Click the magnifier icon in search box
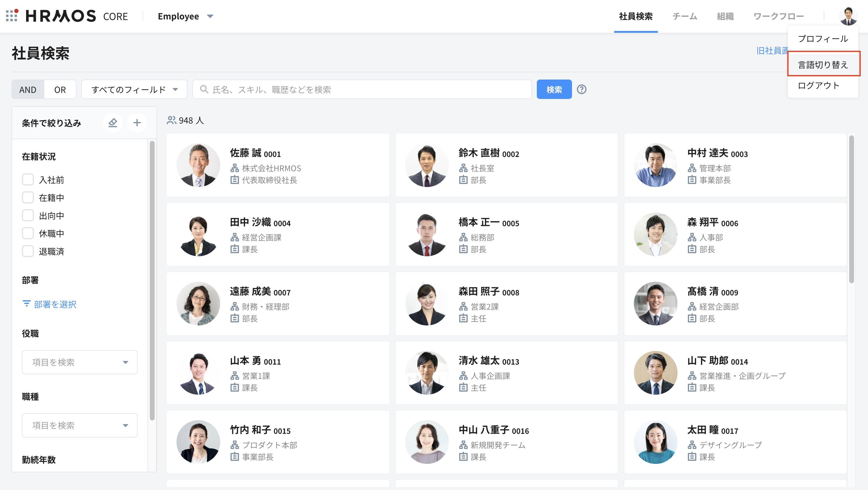Image resolution: width=868 pixels, height=490 pixels. [x=204, y=89]
